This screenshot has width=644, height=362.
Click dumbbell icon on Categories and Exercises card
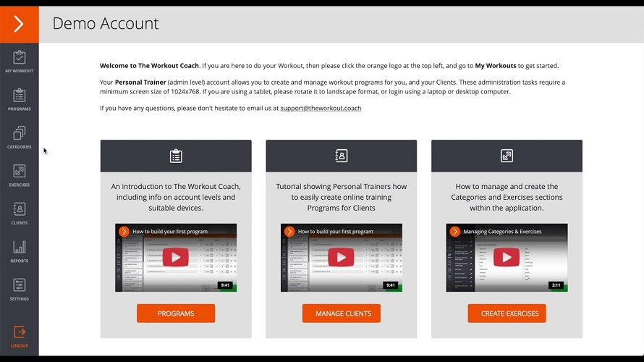pos(507,156)
